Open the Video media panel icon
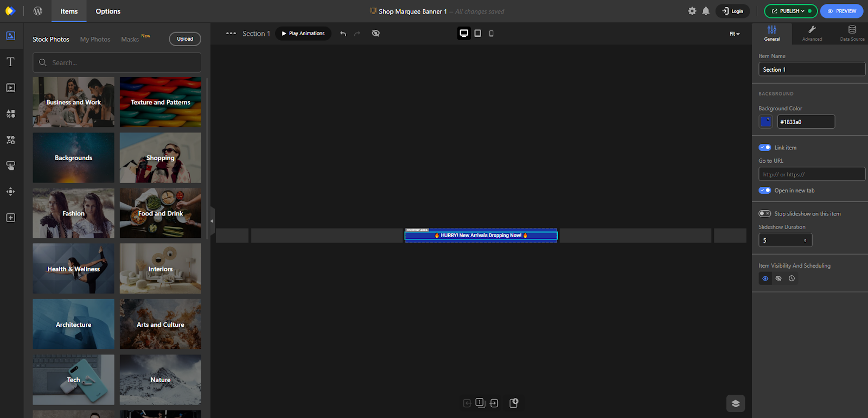This screenshot has height=418, width=868. [x=10, y=88]
